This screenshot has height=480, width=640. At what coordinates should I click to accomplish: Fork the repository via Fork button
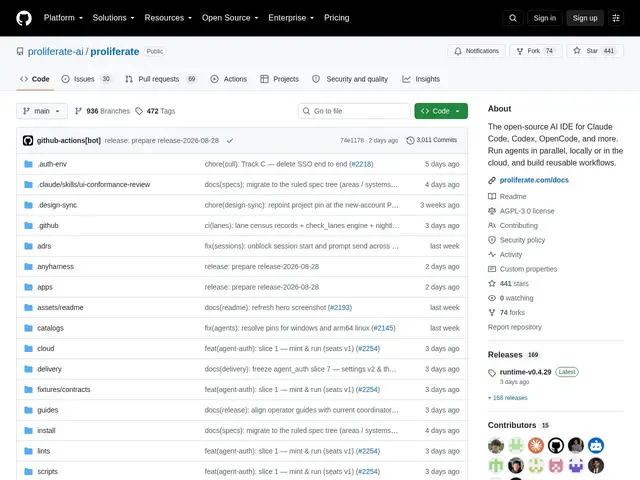pos(536,51)
